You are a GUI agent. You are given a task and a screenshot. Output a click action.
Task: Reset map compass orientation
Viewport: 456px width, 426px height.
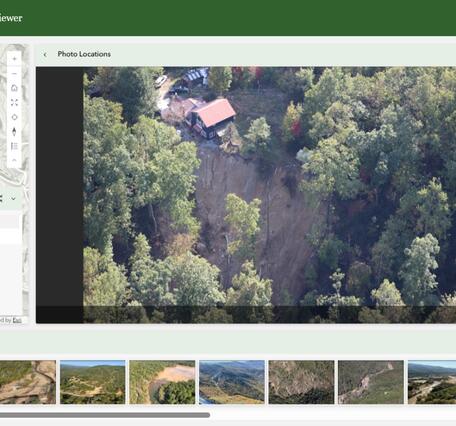pyautogui.click(x=14, y=132)
